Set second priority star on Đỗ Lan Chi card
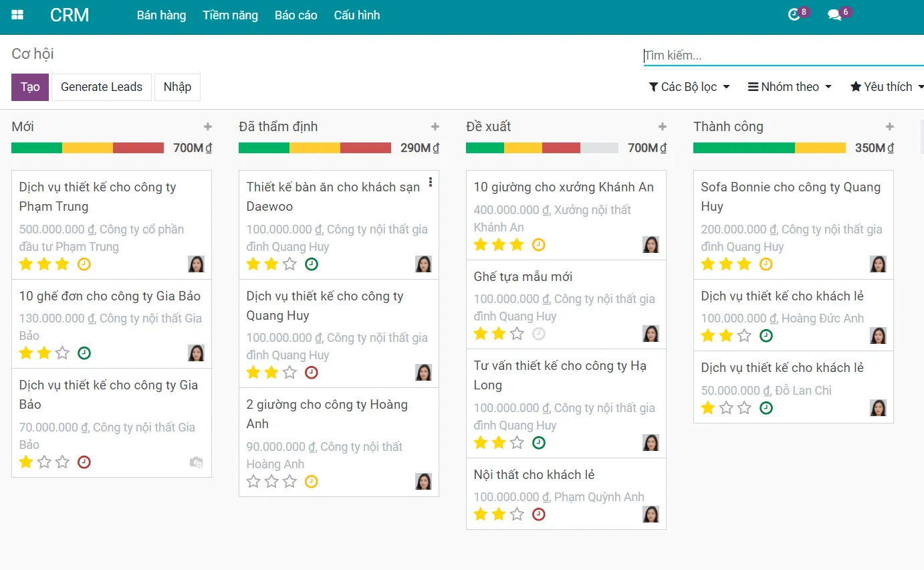 click(726, 407)
